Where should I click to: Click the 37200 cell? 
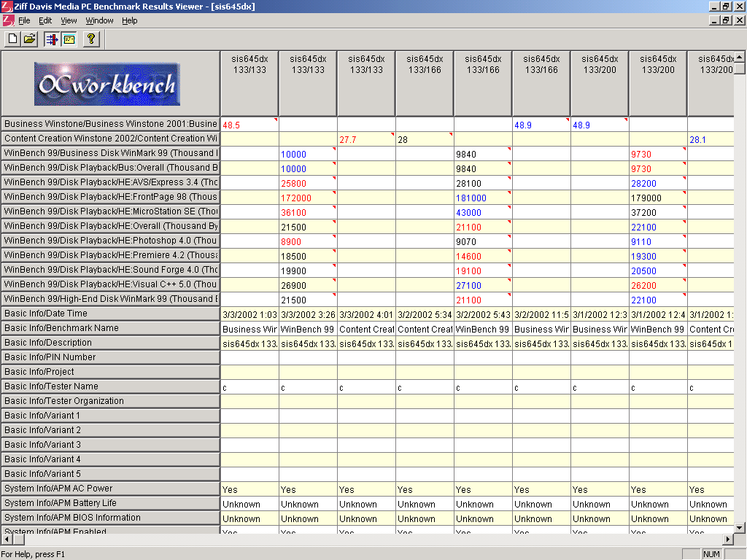[x=658, y=212]
